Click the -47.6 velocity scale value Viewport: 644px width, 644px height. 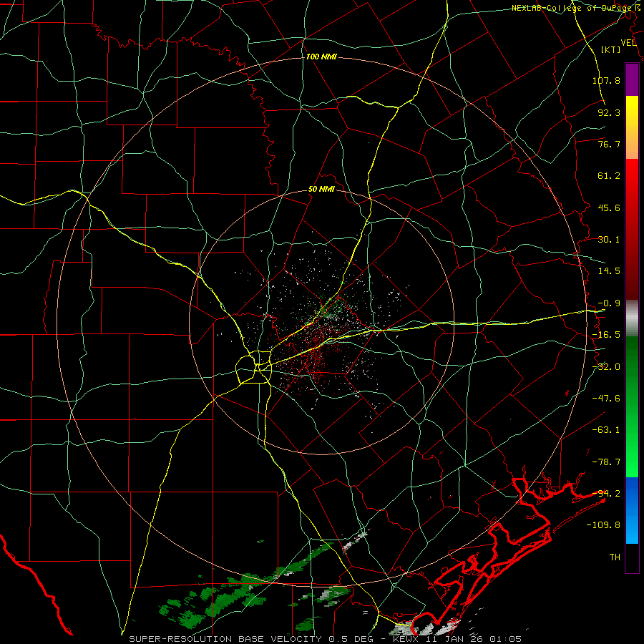pos(606,399)
